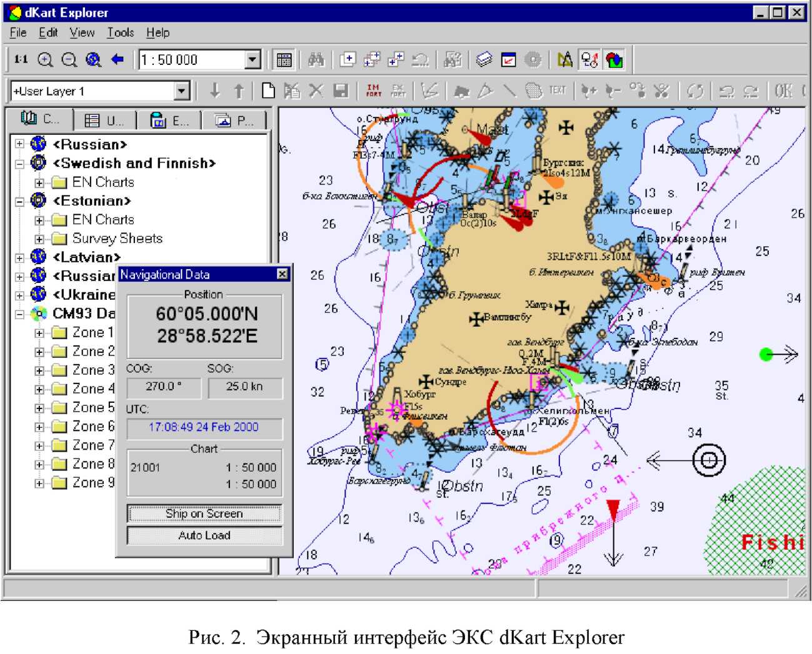Click the SOG value 25.0 kn

click(244, 387)
